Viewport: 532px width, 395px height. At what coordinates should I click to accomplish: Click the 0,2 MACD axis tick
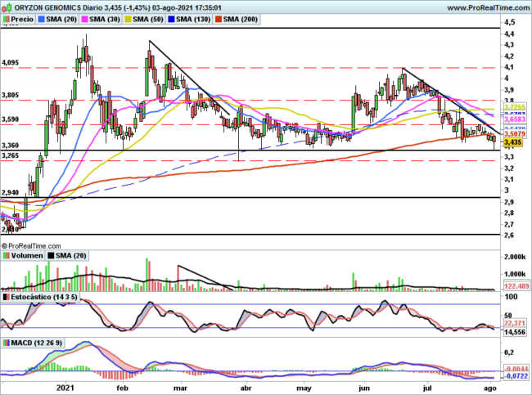509,352
